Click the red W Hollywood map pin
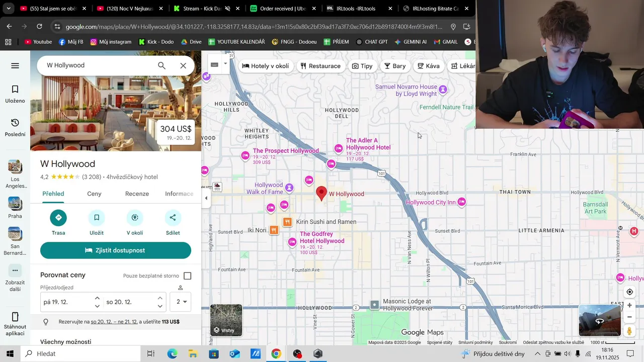Image resolution: width=644 pixels, height=362 pixels. [x=321, y=194]
